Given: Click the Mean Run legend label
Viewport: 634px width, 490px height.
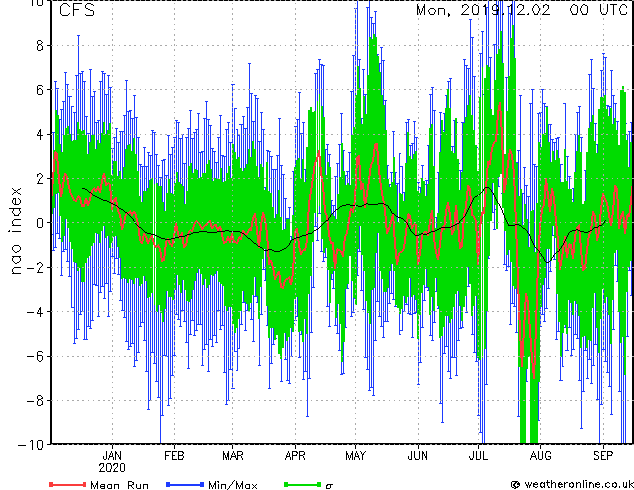Looking at the screenshot, I should (119, 484).
